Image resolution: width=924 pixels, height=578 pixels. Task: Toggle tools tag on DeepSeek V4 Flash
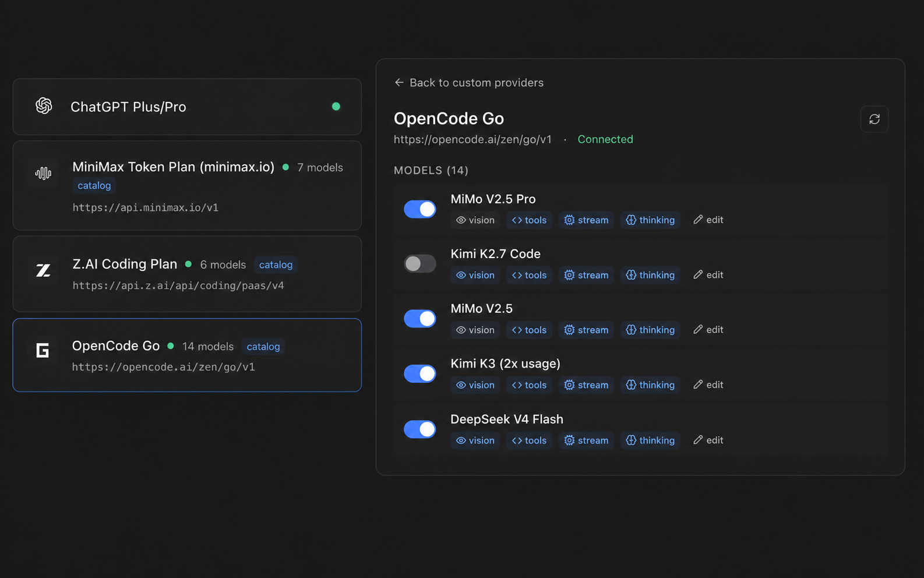pyautogui.click(x=529, y=440)
